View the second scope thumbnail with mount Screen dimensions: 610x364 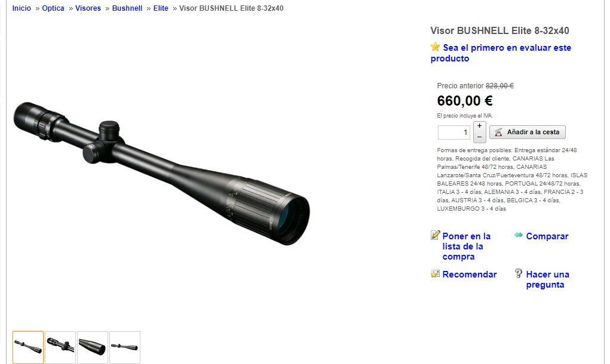click(60, 347)
